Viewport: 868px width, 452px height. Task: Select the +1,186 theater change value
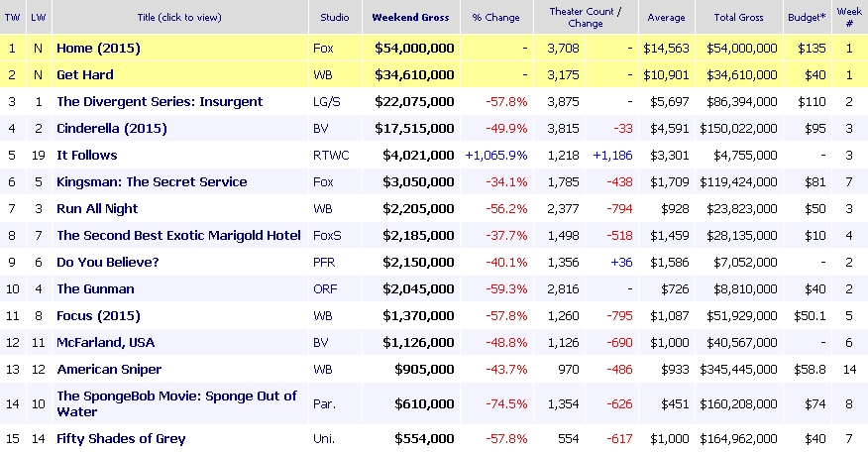(x=612, y=155)
